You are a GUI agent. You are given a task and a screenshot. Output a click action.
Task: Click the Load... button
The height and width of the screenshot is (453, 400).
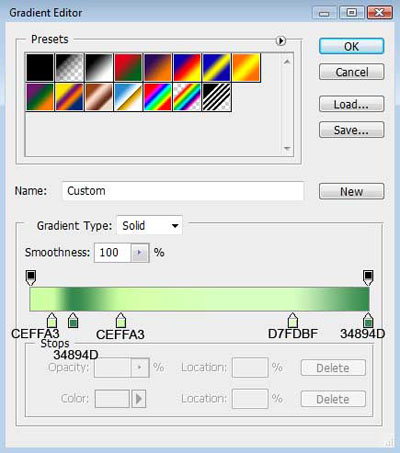(x=351, y=104)
